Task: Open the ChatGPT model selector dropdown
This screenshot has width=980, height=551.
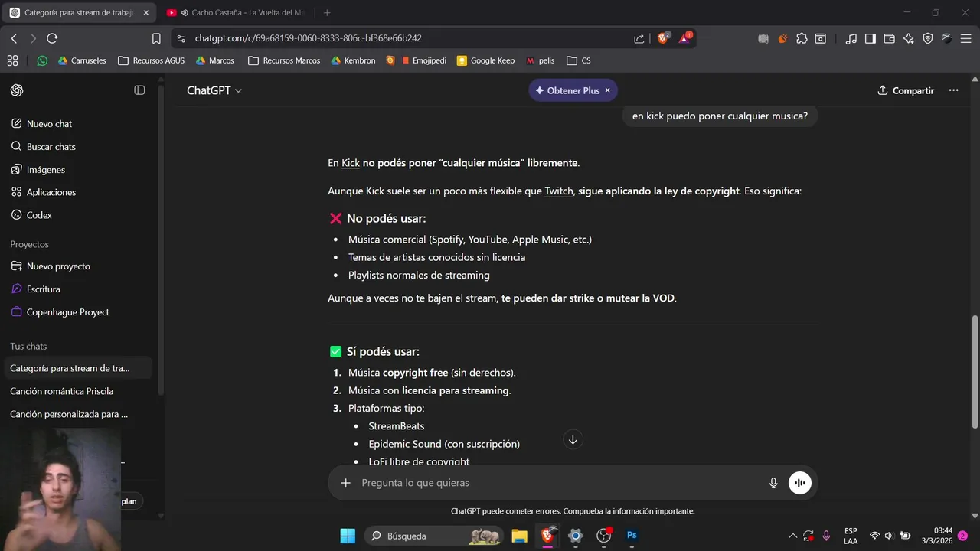Action: tap(214, 90)
